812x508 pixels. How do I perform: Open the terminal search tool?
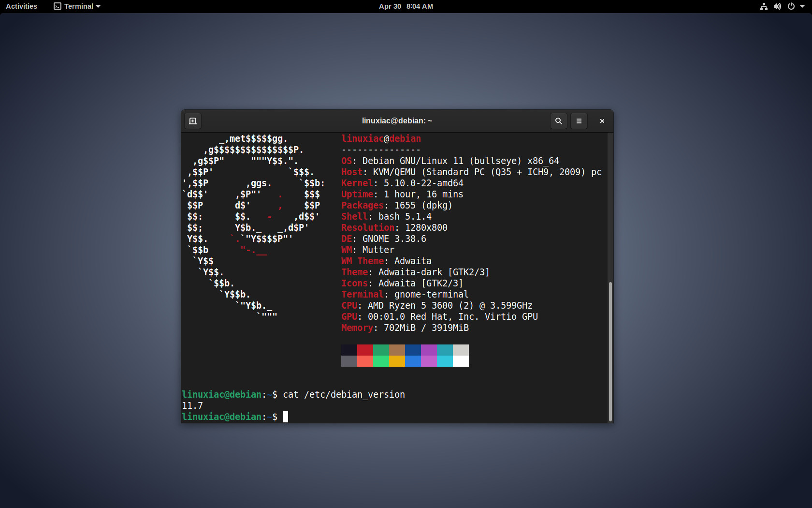tap(559, 121)
